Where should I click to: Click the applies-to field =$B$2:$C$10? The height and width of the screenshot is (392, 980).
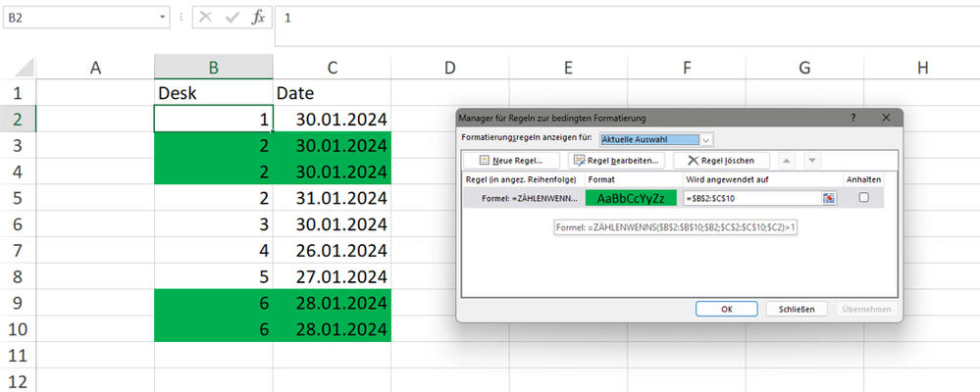[x=752, y=198]
